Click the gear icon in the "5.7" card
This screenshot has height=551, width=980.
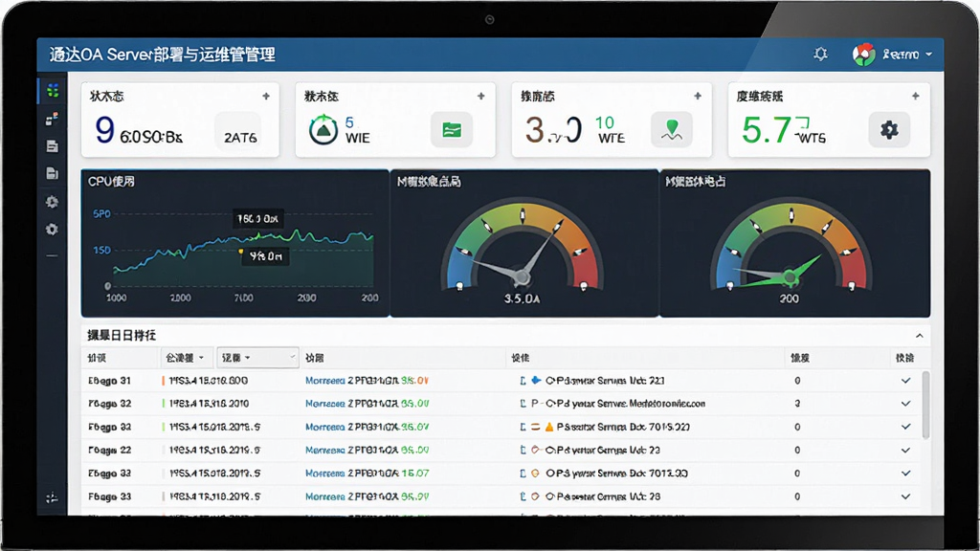click(x=889, y=130)
